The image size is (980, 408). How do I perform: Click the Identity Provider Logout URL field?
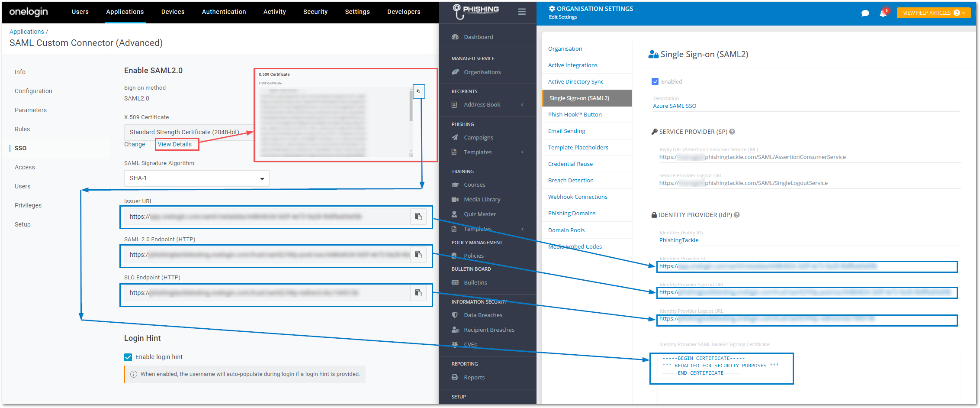pos(807,320)
